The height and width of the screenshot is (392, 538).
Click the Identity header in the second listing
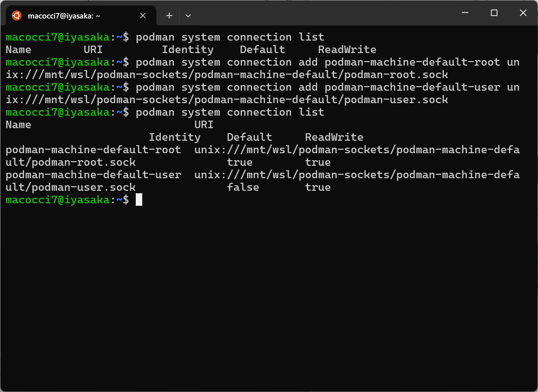tap(174, 137)
